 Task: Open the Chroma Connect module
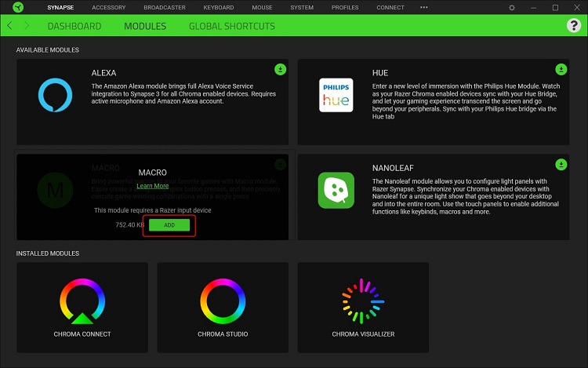tap(82, 308)
